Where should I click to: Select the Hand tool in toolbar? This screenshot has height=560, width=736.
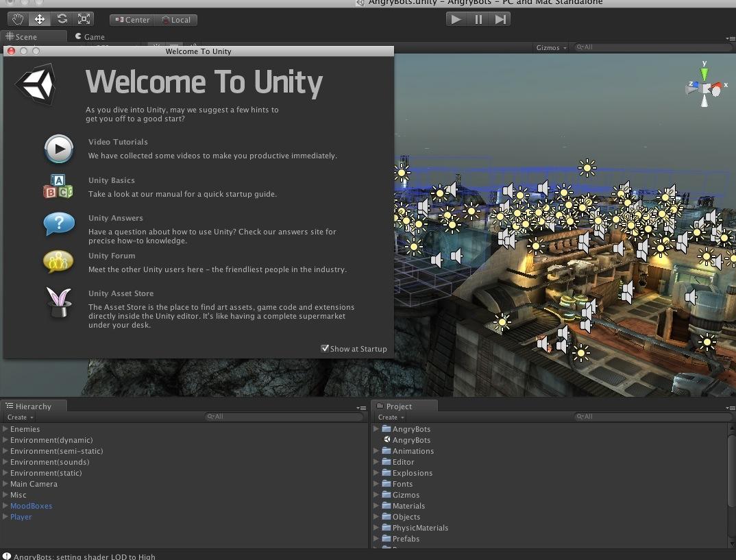click(x=18, y=19)
